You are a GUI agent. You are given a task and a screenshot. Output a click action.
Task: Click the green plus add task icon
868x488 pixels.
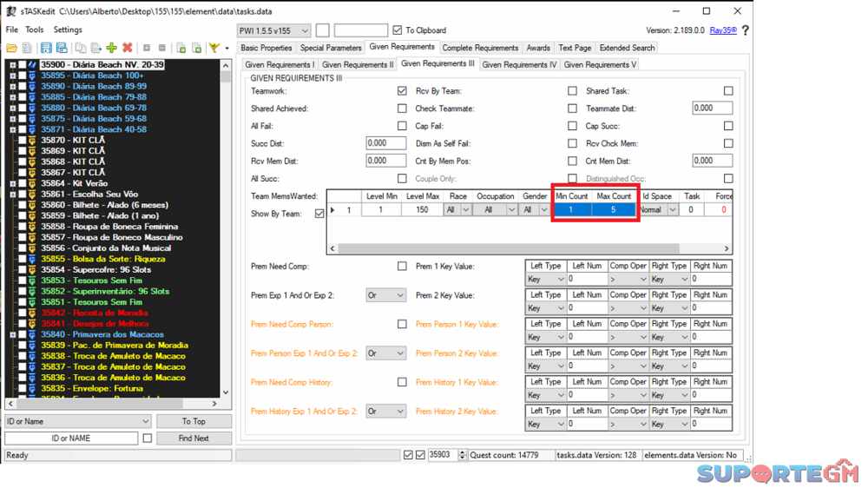tap(112, 48)
